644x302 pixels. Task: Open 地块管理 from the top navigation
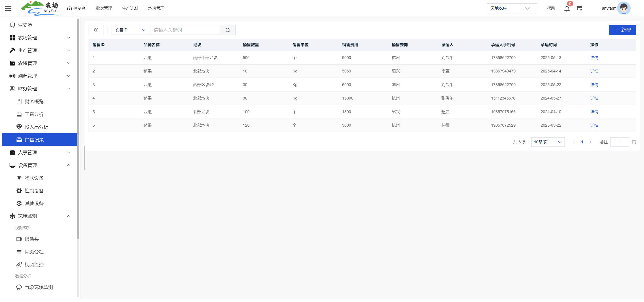pos(156,8)
